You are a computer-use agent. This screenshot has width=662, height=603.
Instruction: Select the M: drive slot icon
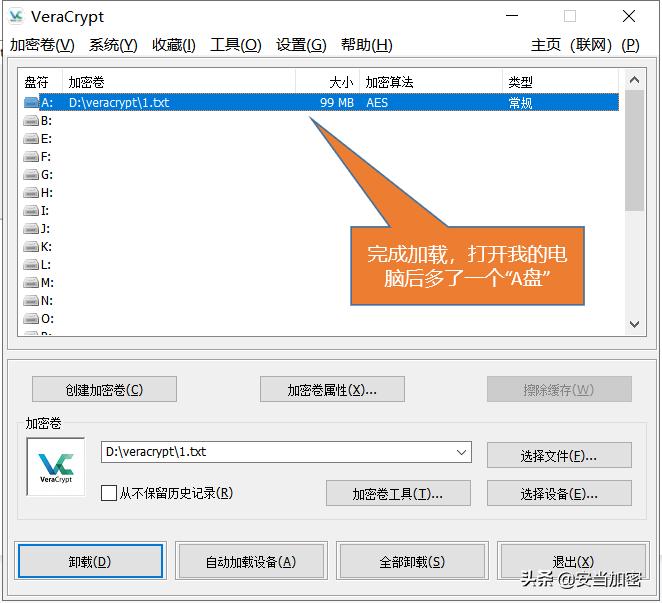point(31,282)
